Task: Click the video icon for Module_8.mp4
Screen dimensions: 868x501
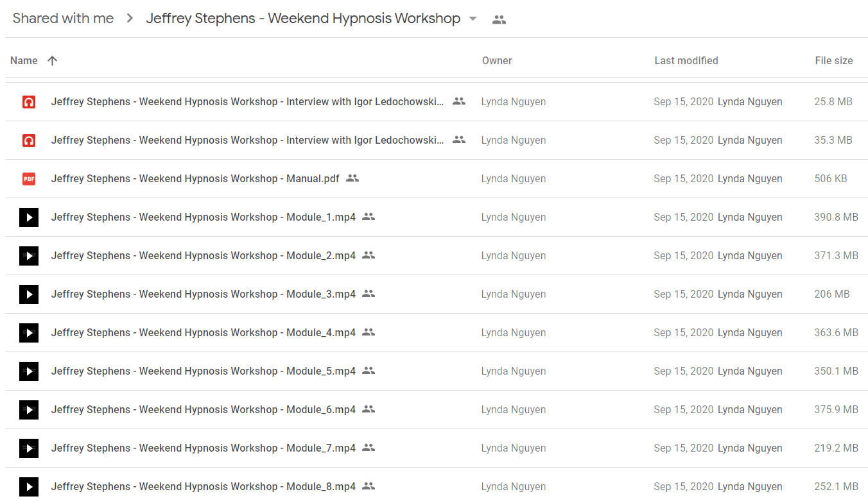Action: (x=29, y=487)
